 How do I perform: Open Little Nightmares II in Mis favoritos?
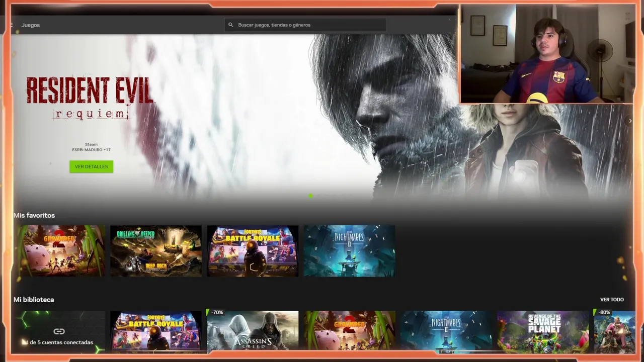(349, 251)
